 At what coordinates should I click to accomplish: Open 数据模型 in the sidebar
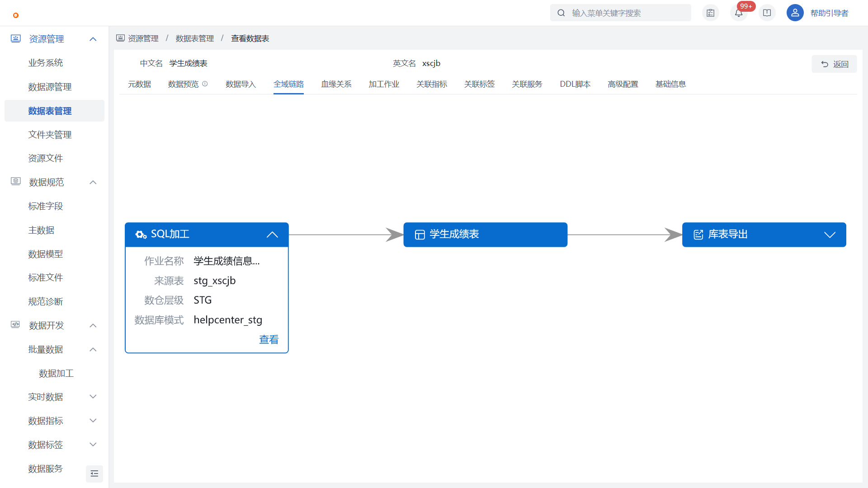[x=45, y=254]
